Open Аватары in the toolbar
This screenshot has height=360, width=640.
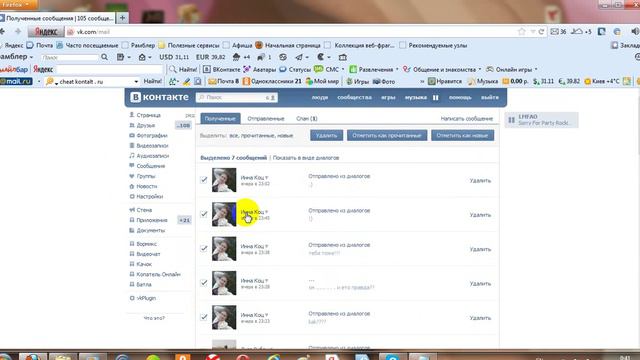point(260,69)
